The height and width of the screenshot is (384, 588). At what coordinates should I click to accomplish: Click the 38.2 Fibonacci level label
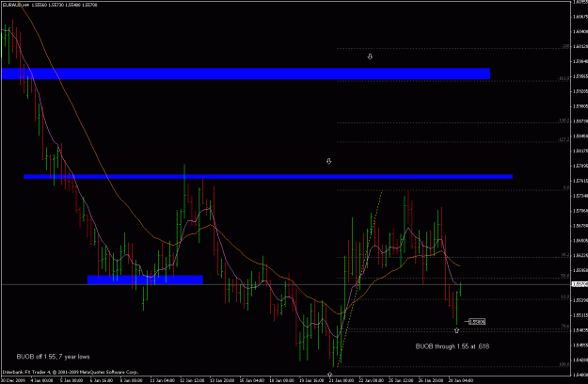565,255
